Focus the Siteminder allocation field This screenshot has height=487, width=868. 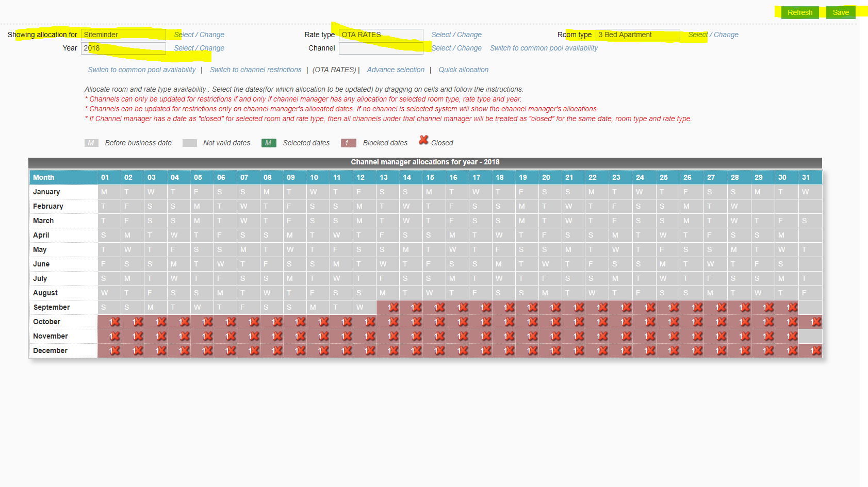[x=123, y=35]
